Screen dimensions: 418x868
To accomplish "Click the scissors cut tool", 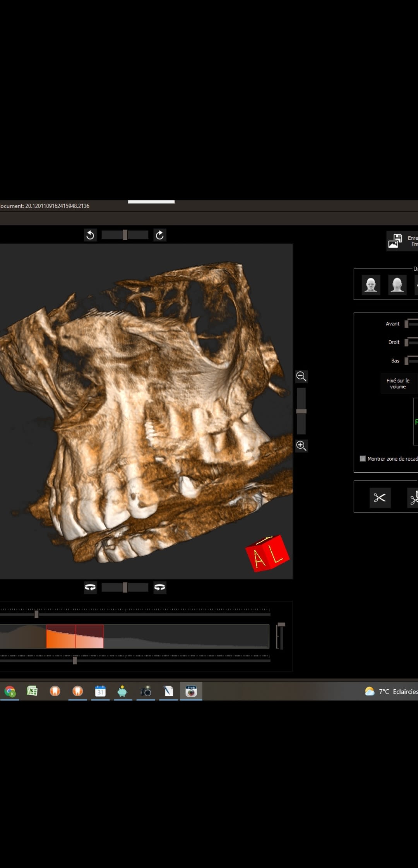I will click(380, 498).
